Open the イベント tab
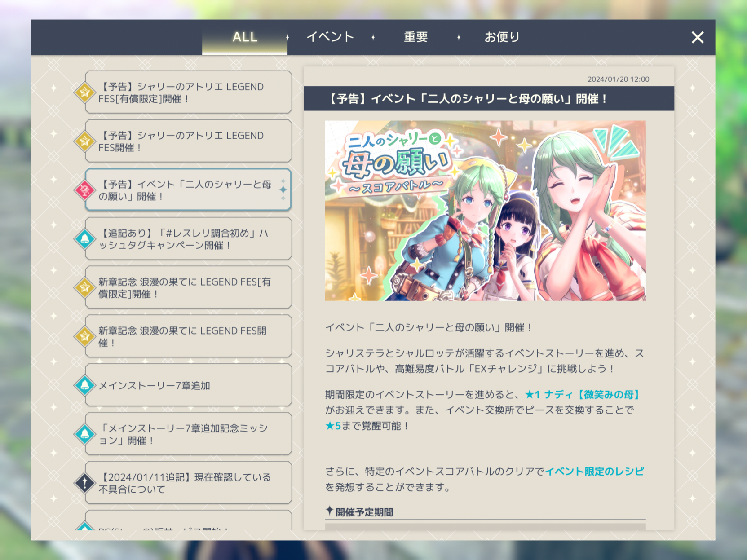The image size is (747, 560). click(330, 37)
